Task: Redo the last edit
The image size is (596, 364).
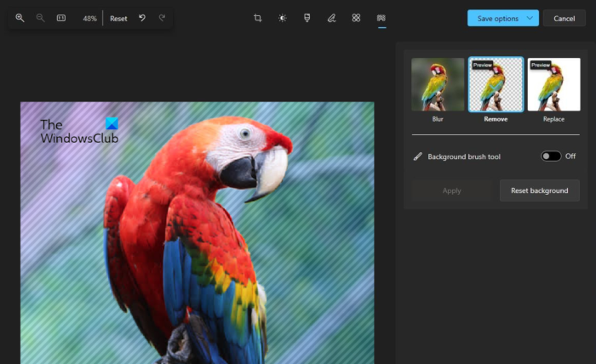Action: click(163, 18)
